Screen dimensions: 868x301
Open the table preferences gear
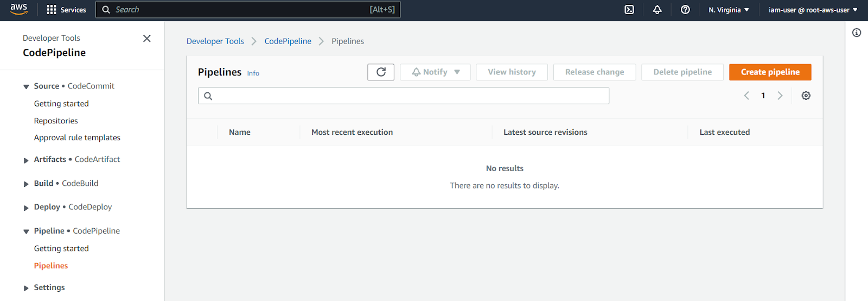[806, 96]
